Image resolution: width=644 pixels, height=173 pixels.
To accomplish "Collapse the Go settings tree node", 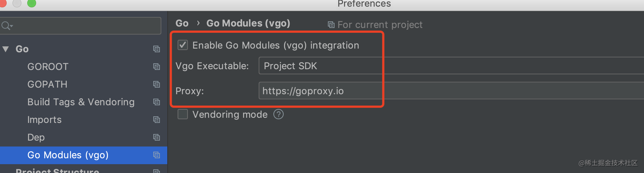I will (6, 49).
